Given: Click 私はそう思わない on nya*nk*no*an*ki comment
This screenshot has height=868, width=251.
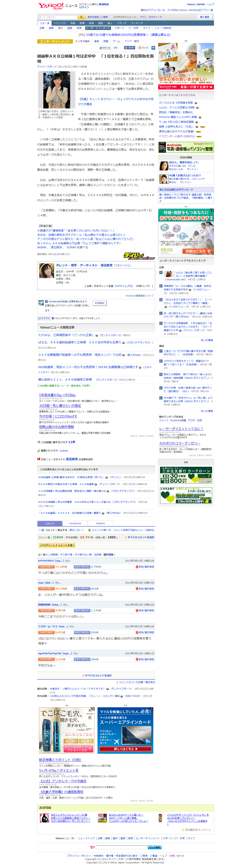Looking at the screenshot, I should (x=82, y=659).
